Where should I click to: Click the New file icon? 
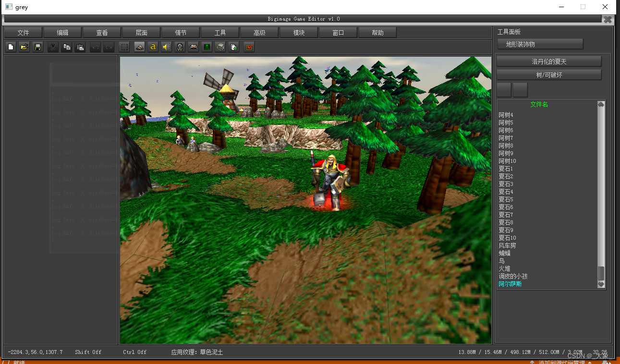(x=11, y=47)
